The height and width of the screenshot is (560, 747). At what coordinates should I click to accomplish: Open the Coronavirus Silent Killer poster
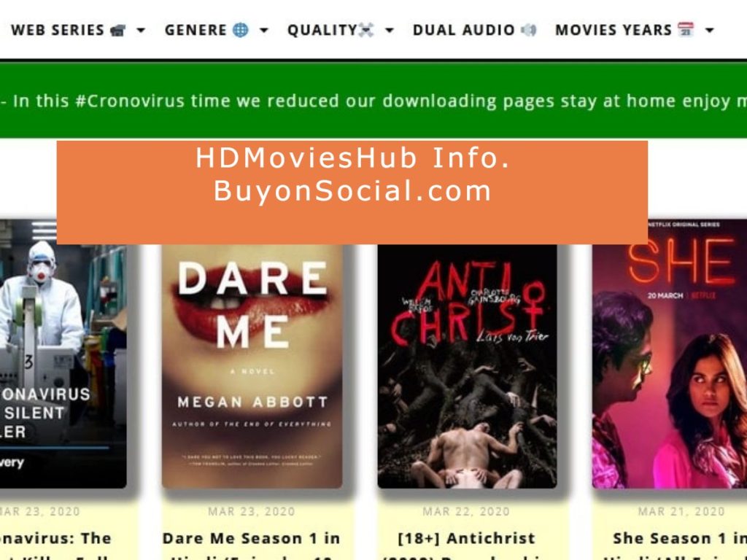click(63, 354)
